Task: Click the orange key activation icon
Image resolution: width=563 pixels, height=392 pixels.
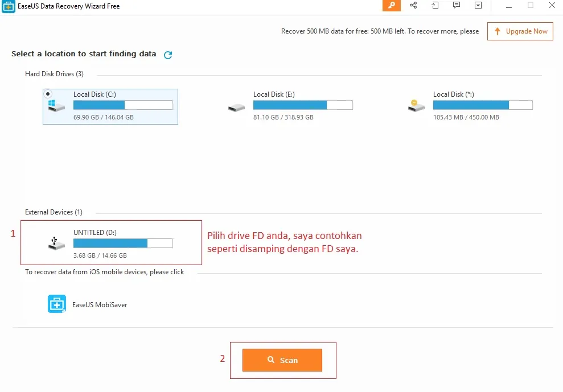Action: coord(391,5)
